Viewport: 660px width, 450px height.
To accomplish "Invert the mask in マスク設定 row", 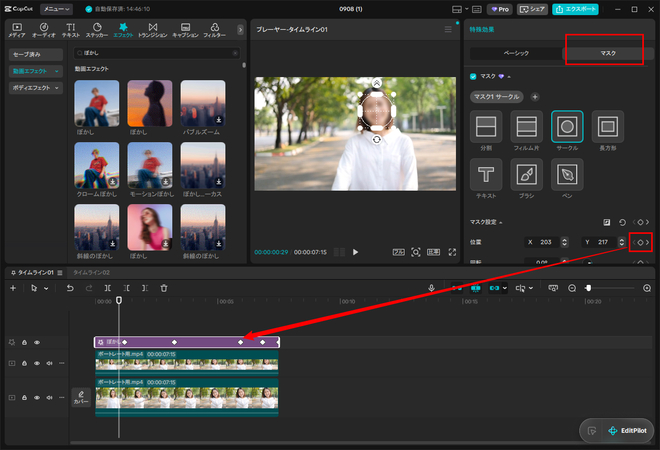I will point(606,222).
